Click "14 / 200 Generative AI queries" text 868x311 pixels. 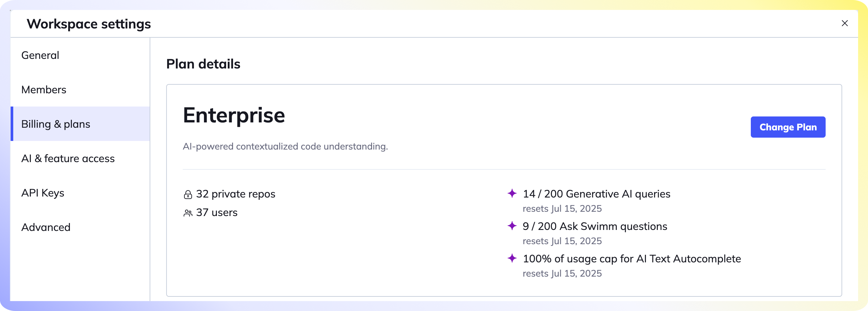click(597, 194)
